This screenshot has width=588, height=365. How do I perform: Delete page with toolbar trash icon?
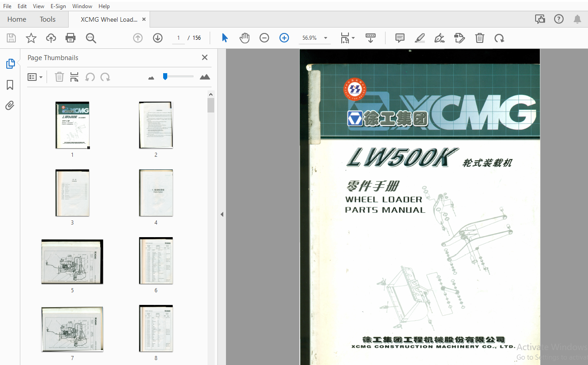480,38
